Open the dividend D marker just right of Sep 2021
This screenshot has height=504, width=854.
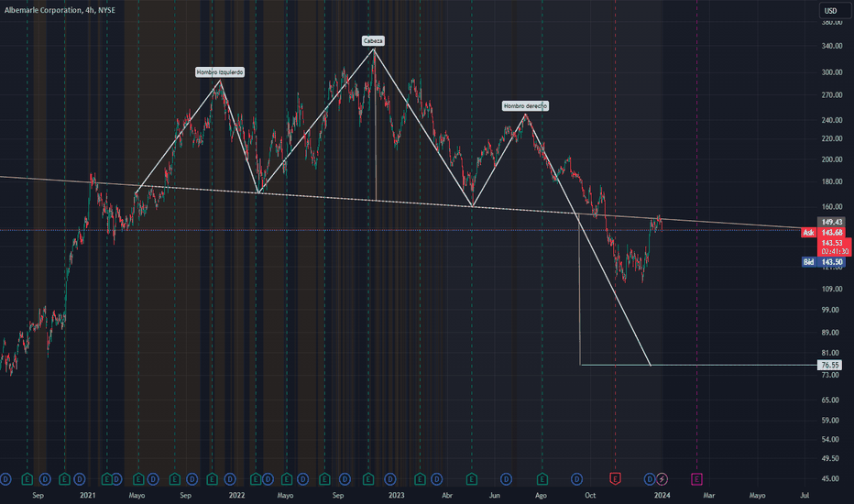click(x=192, y=479)
